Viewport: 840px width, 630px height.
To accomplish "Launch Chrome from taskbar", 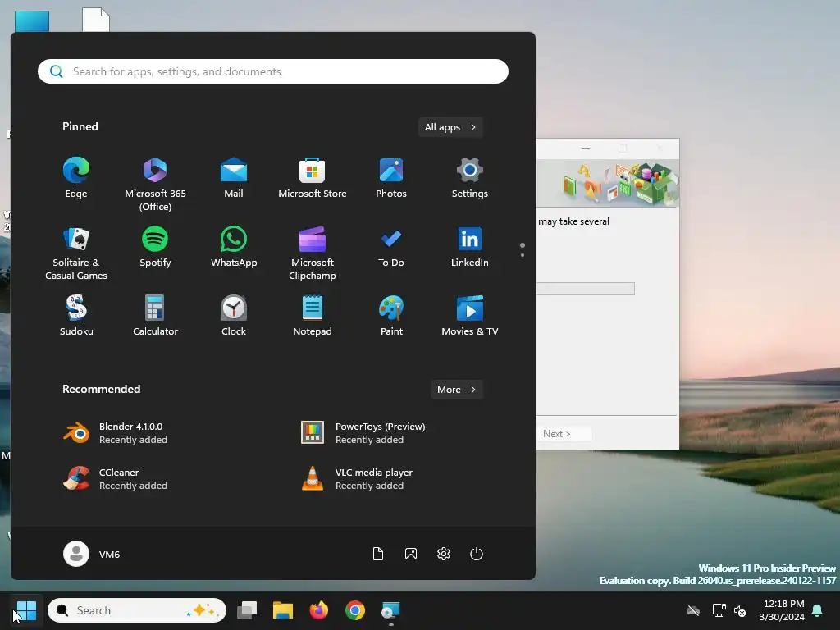I will click(x=354, y=610).
